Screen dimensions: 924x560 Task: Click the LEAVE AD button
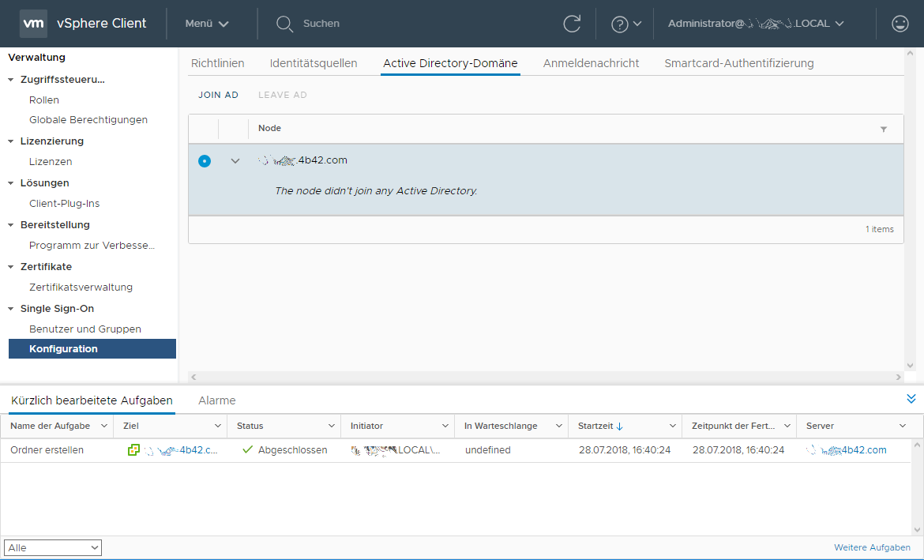(282, 95)
